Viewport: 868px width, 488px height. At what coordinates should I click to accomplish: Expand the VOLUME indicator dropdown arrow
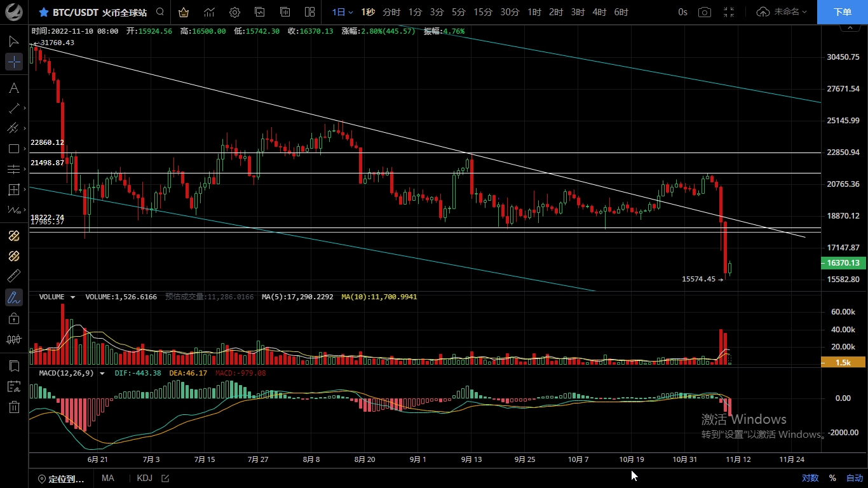pos(72,297)
